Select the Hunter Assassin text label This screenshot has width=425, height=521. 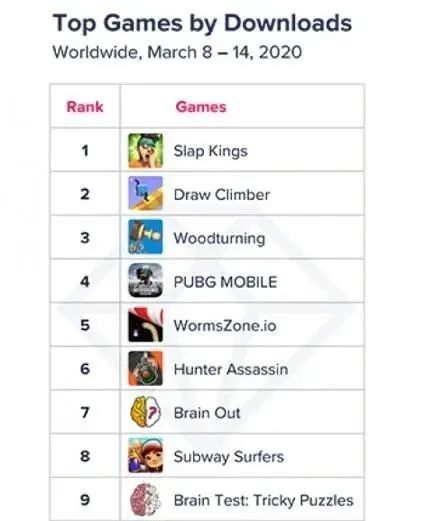pyautogui.click(x=231, y=369)
